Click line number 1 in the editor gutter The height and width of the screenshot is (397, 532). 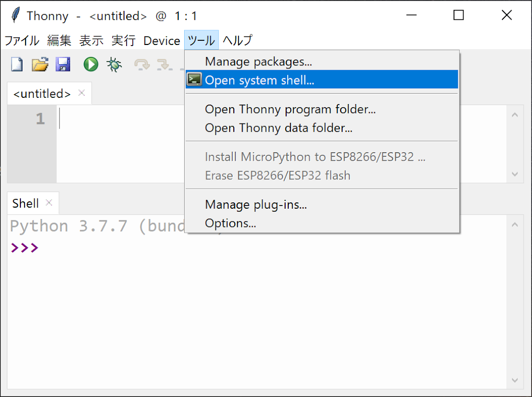coord(40,119)
